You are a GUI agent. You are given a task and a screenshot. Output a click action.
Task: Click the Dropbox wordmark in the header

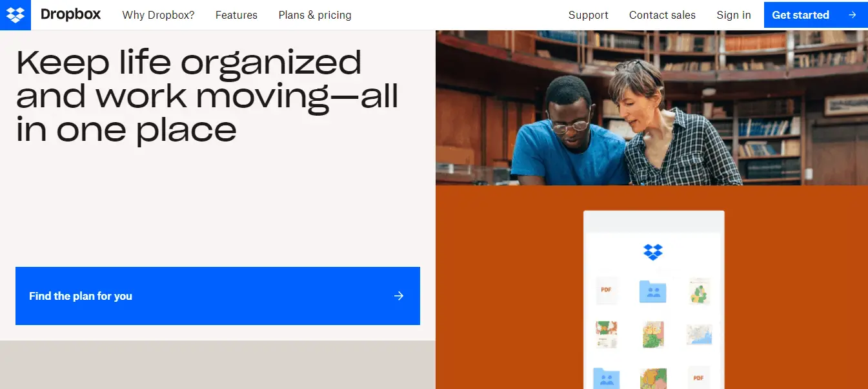tap(70, 14)
